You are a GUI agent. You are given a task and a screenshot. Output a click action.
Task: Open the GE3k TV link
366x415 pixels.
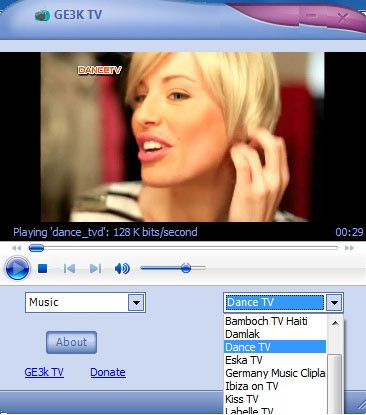coord(44,372)
